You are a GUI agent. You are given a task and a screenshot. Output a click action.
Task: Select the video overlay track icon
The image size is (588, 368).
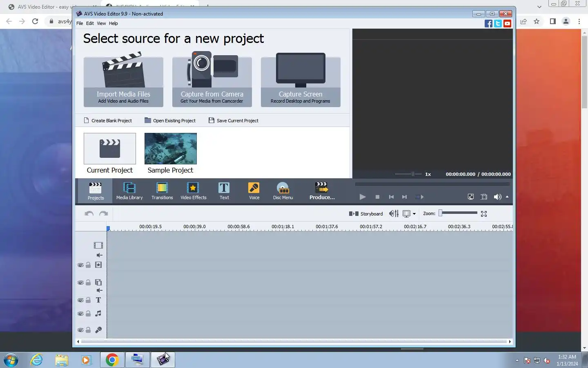coord(98,282)
